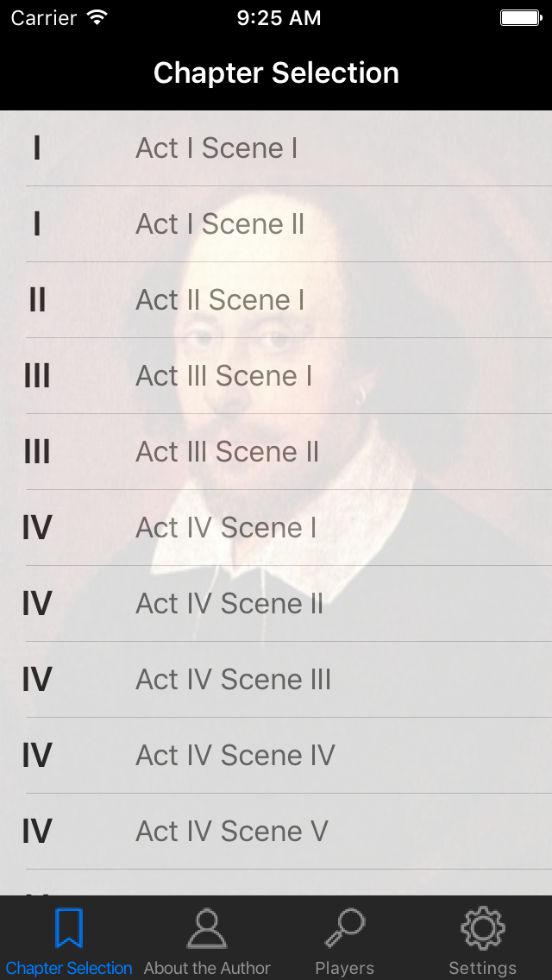The image size is (552, 980).
Task: Tap the Chapter Selection bookmark icon
Action: (x=69, y=929)
